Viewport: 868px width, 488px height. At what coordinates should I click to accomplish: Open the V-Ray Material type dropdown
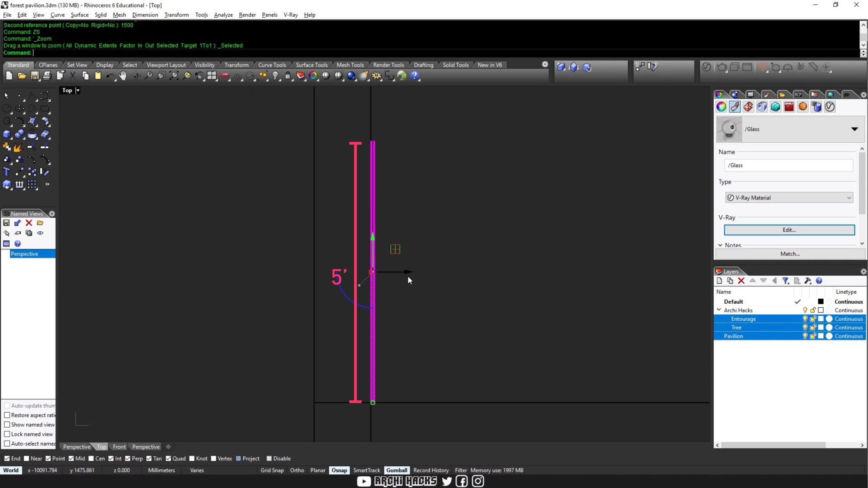click(849, 197)
